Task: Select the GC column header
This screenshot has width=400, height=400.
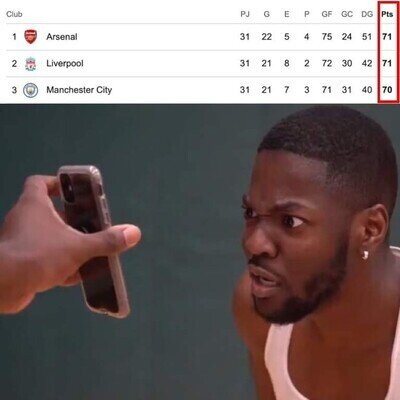Action: (347, 14)
